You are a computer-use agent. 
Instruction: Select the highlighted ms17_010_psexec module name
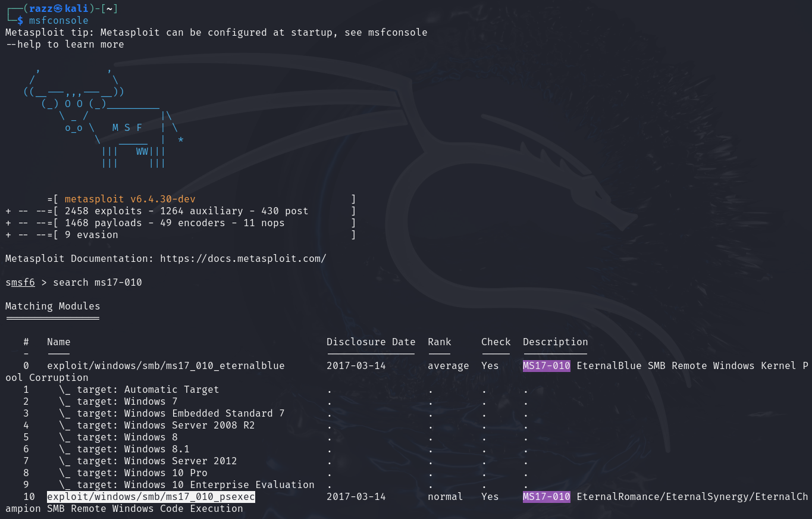[151, 496]
